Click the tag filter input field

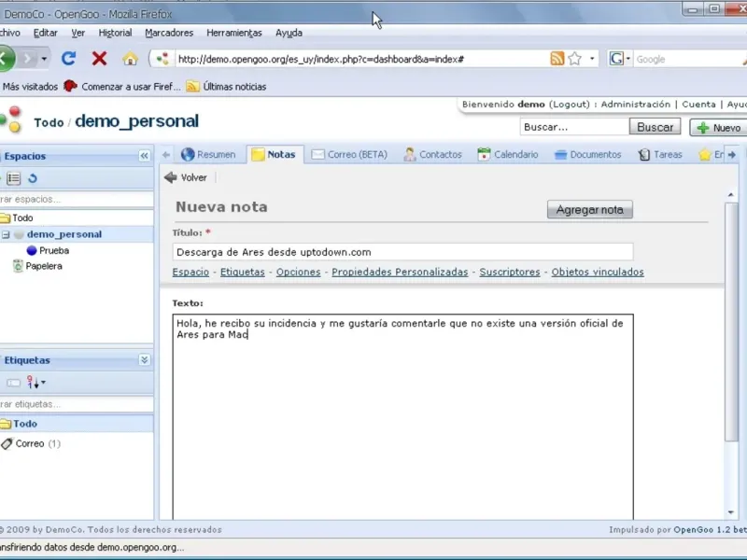pos(77,404)
